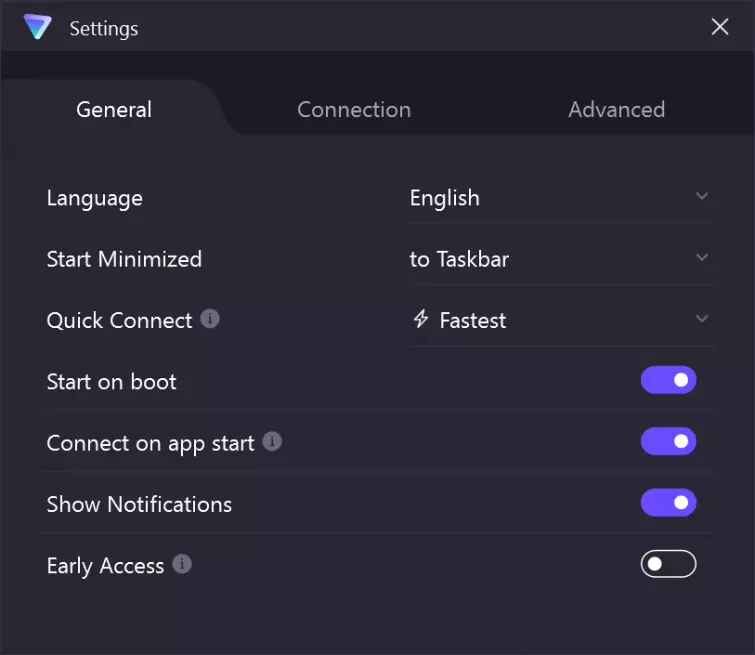This screenshot has height=655, width=755.
Task: Open the Advanced tab
Action: click(616, 109)
